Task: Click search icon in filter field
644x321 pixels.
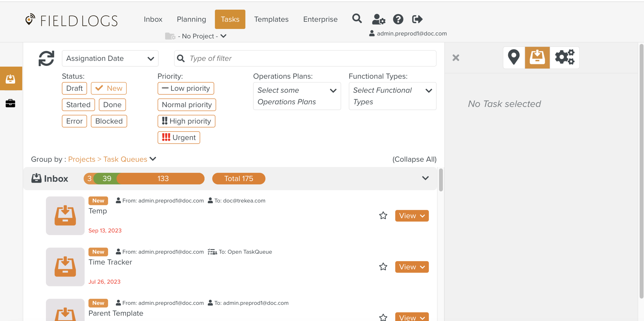Action: [181, 58]
